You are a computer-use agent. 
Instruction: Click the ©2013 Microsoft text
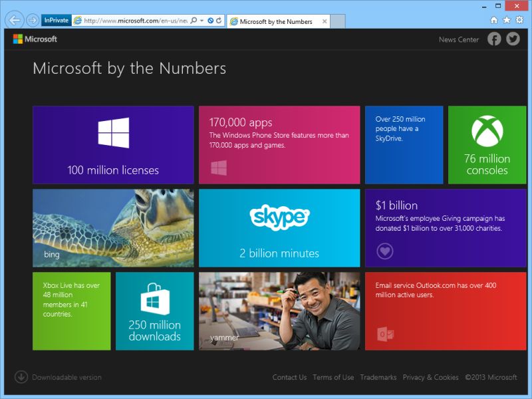click(x=491, y=377)
